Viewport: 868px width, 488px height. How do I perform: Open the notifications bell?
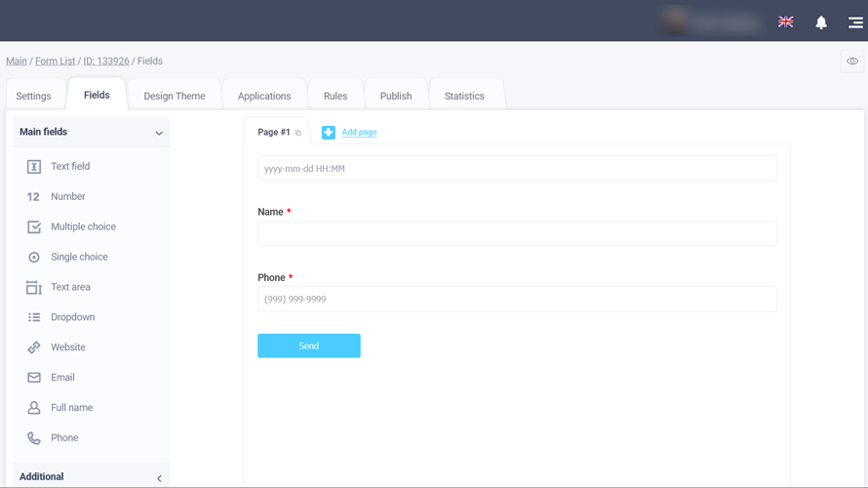(x=821, y=22)
